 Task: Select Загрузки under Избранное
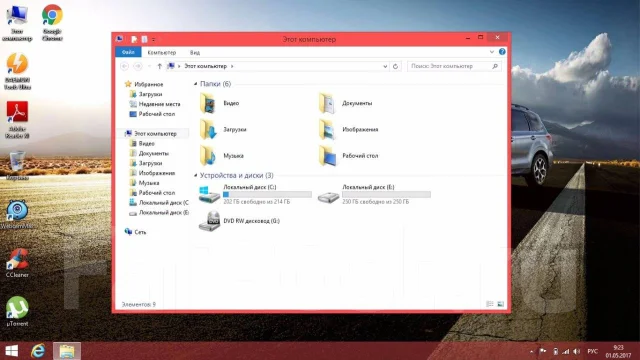[146, 94]
